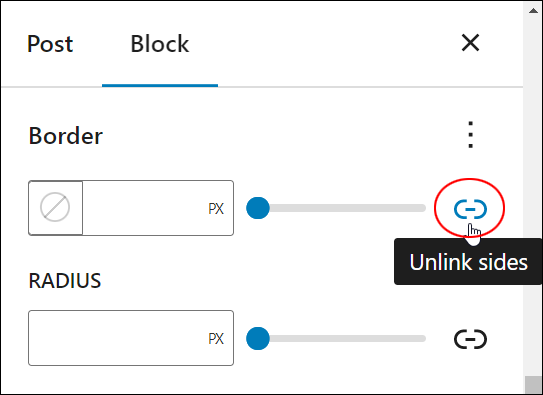This screenshot has height=395, width=543.
Task: Click the Border panel heading
Action: pos(66,135)
